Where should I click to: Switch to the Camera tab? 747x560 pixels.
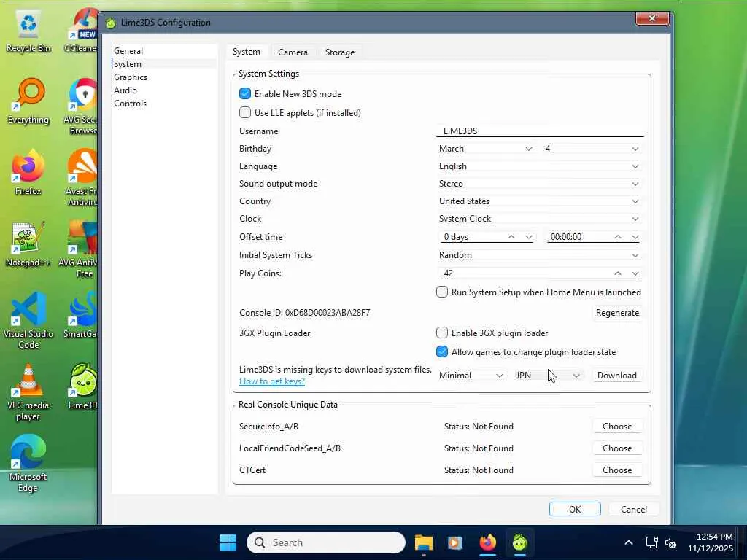pos(293,52)
